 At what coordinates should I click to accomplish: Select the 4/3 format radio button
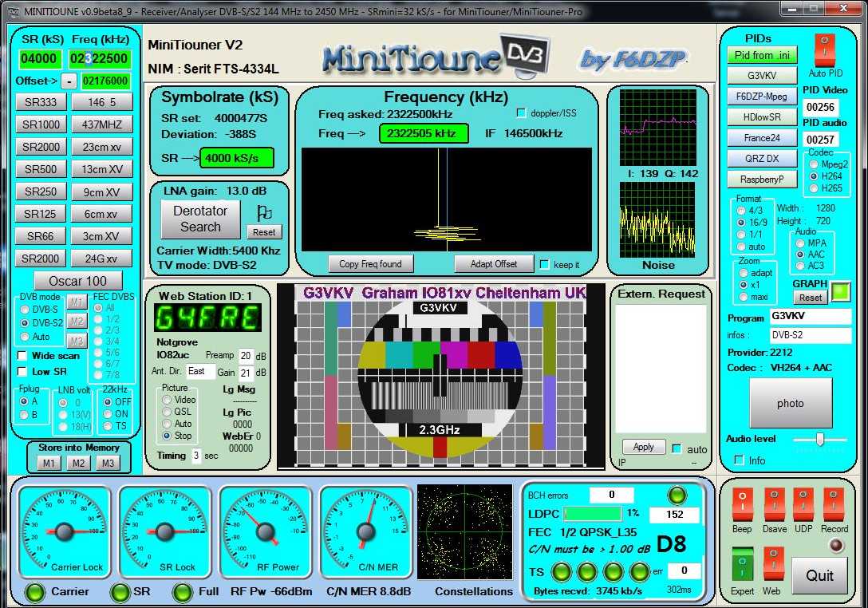(x=741, y=211)
